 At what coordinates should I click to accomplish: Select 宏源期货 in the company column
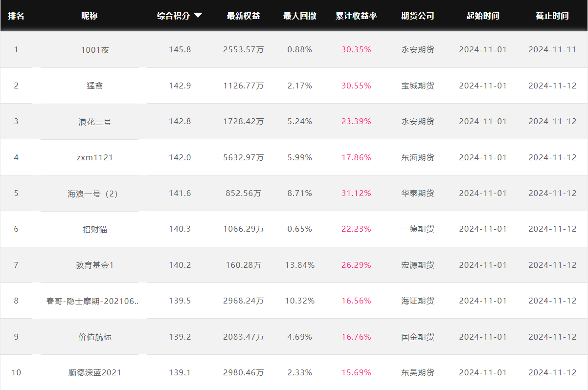point(418,265)
